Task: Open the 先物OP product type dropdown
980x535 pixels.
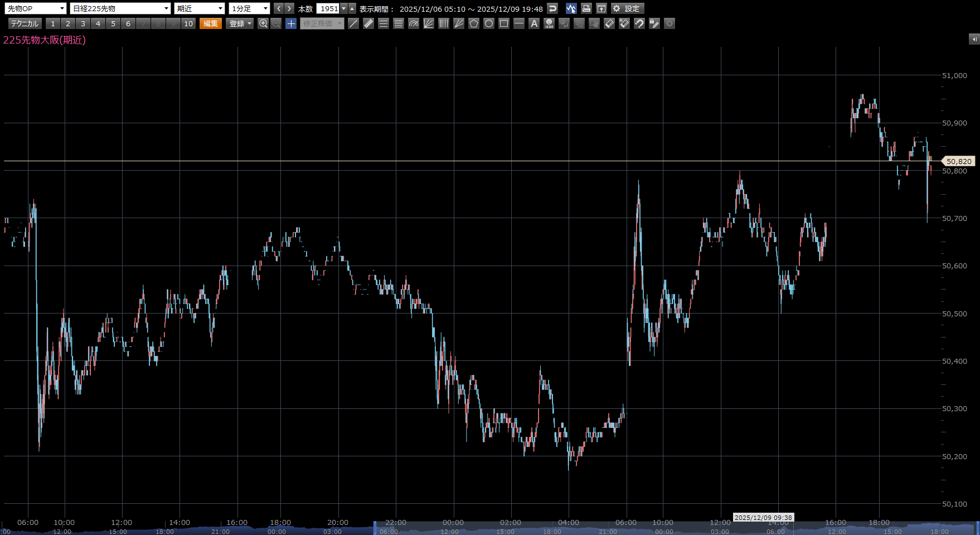Action: [36, 8]
